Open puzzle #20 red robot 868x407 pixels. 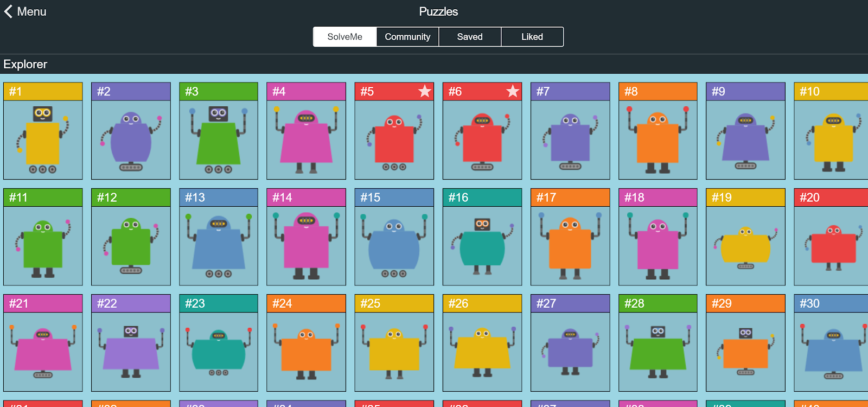pyautogui.click(x=831, y=237)
